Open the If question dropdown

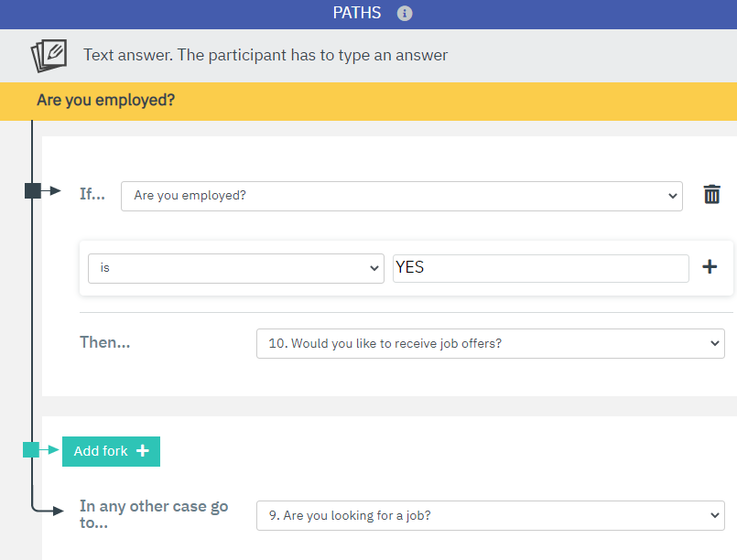401,196
